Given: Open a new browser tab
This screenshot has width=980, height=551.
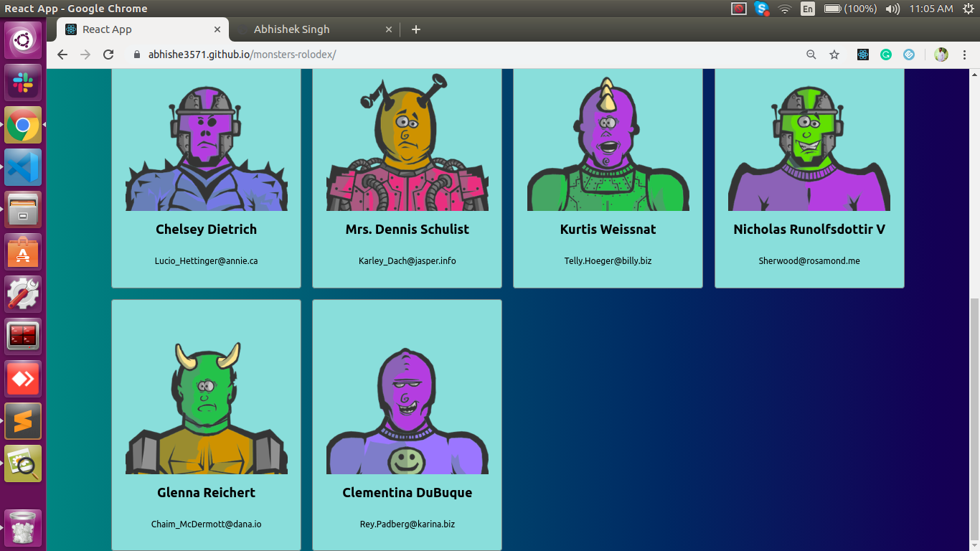Looking at the screenshot, I should tap(416, 29).
